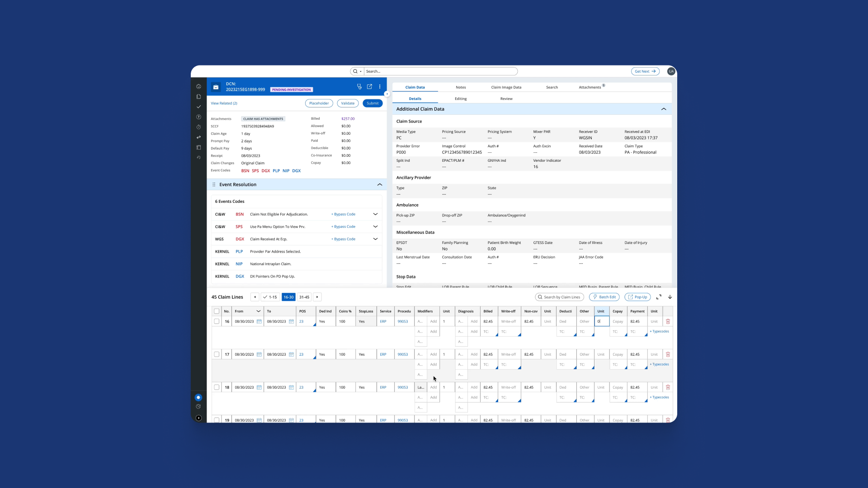Open the Editing sub-tab under Claim Data
The image size is (868, 488).
click(461, 99)
